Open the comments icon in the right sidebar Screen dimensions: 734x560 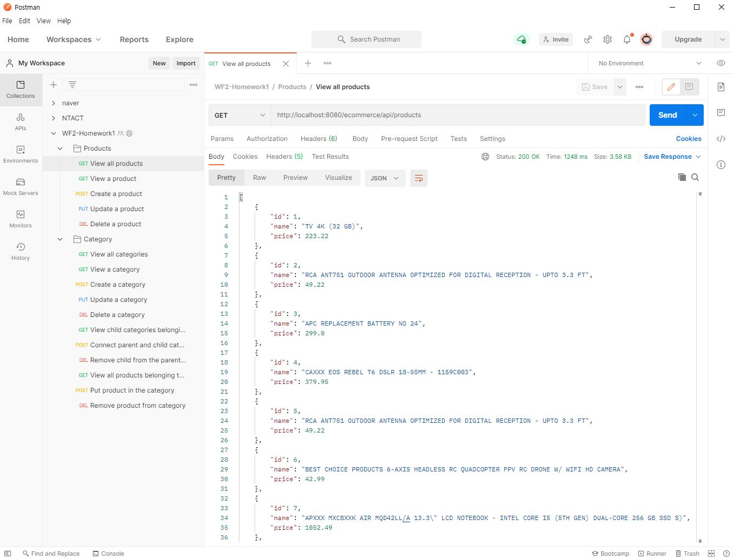click(x=721, y=113)
